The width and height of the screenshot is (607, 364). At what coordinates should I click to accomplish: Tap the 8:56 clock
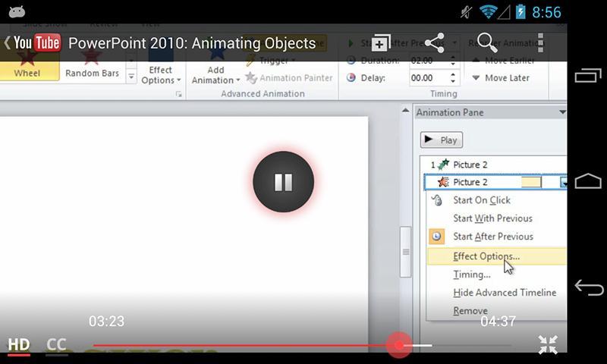point(546,12)
